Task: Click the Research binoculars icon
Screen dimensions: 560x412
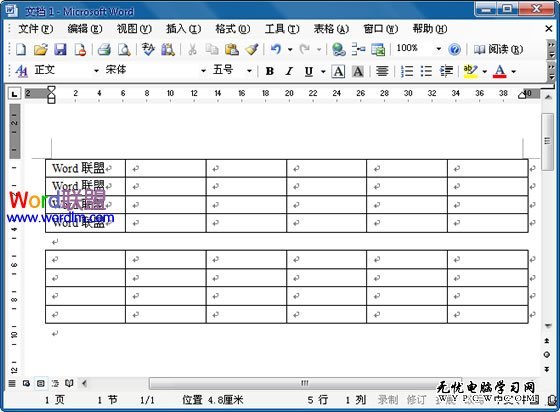Action: (168, 49)
